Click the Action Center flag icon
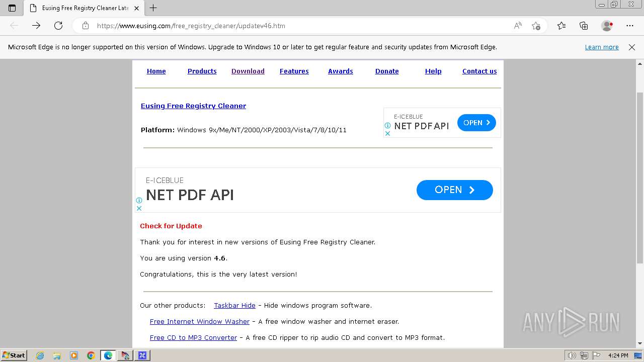The width and height of the screenshot is (644, 362). tap(596, 355)
